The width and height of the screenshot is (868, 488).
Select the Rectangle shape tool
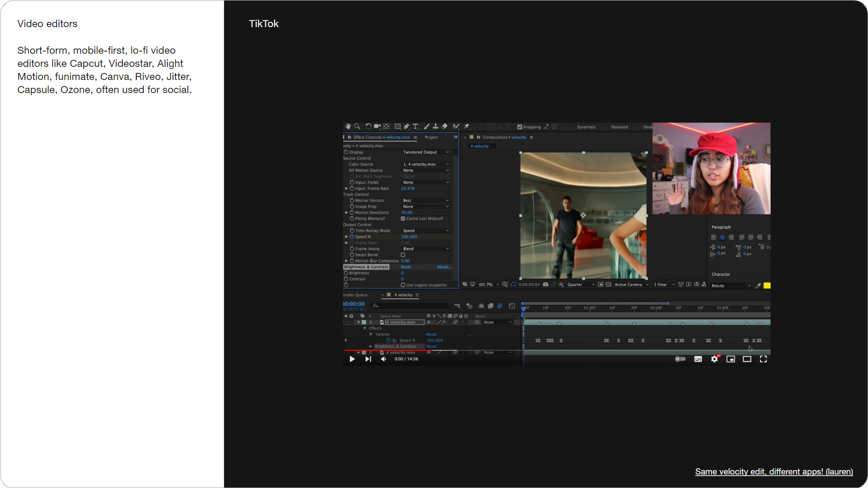point(398,127)
